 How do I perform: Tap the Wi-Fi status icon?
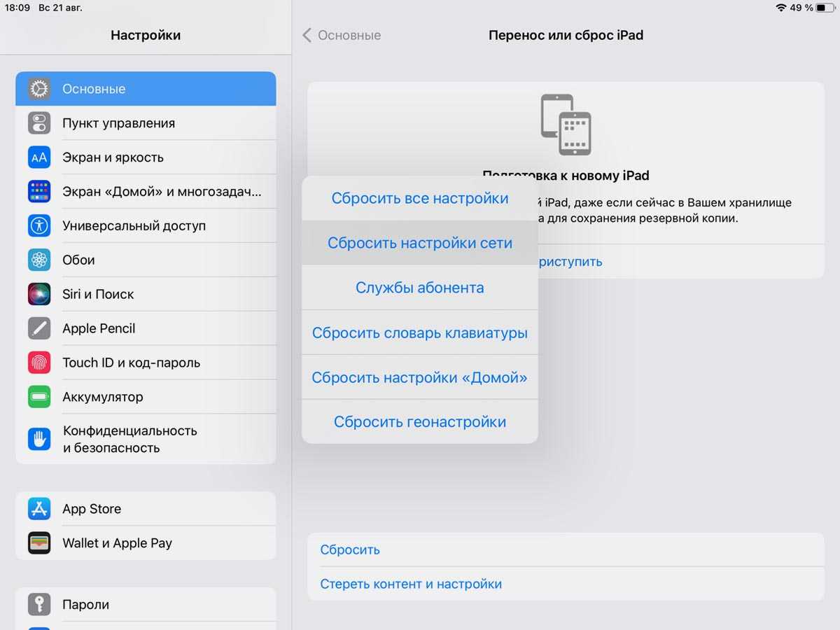click(x=781, y=8)
